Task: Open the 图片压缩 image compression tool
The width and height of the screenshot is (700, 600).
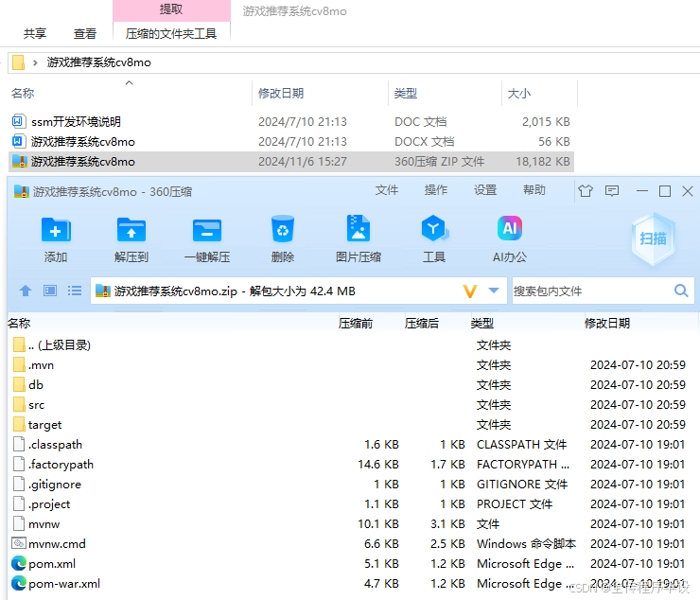Action: coord(358,228)
